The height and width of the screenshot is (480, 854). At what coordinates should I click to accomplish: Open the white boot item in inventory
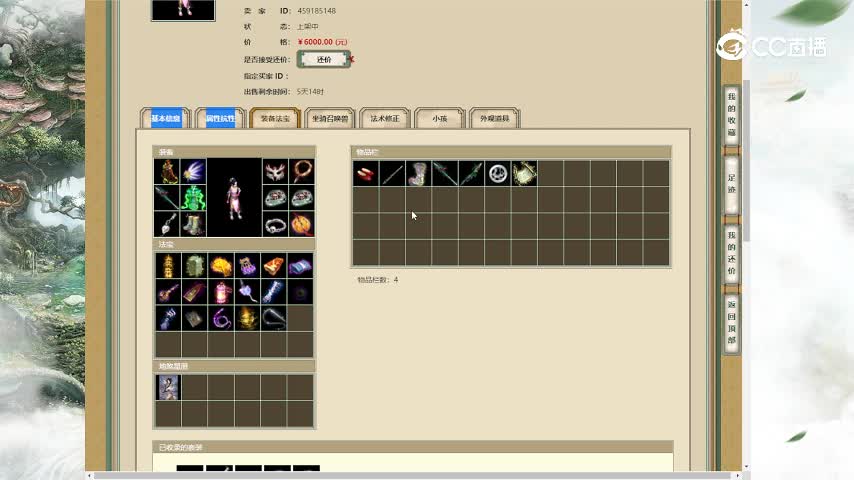[418, 174]
